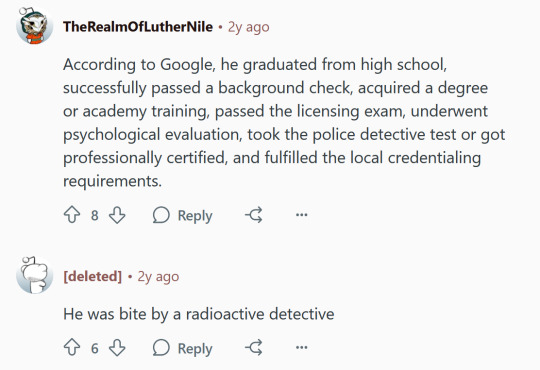Upvote TheRealmOfLutherNile's comment

tap(72, 215)
